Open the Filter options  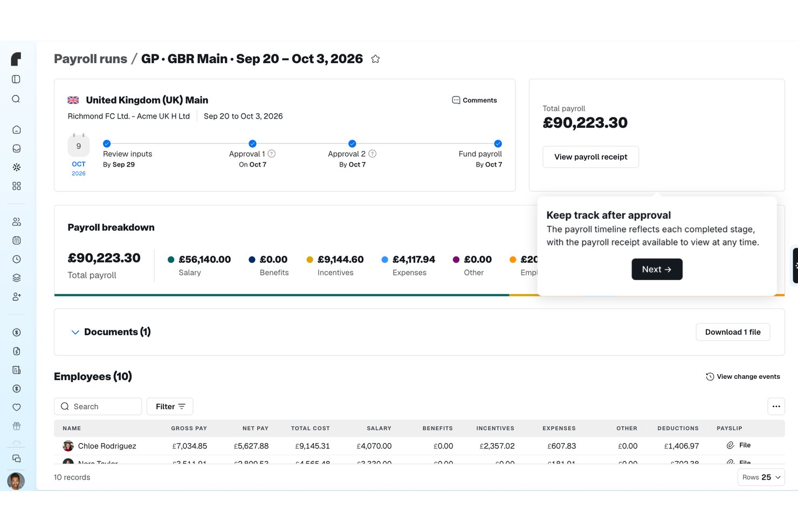[x=170, y=406]
